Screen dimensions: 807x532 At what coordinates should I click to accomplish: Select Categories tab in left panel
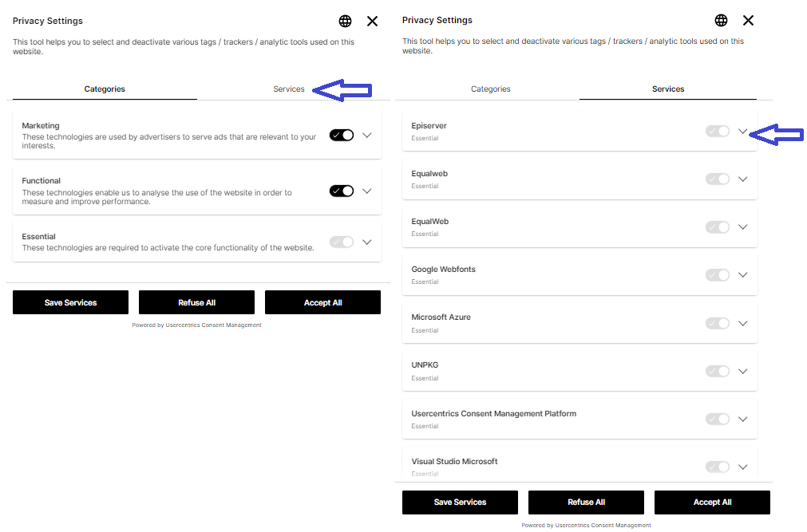[x=105, y=89]
